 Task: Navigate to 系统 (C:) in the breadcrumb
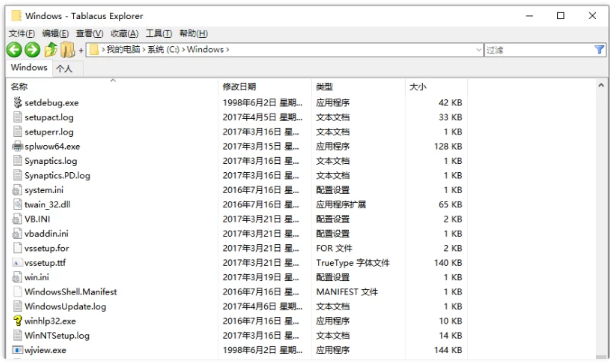[x=163, y=50]
